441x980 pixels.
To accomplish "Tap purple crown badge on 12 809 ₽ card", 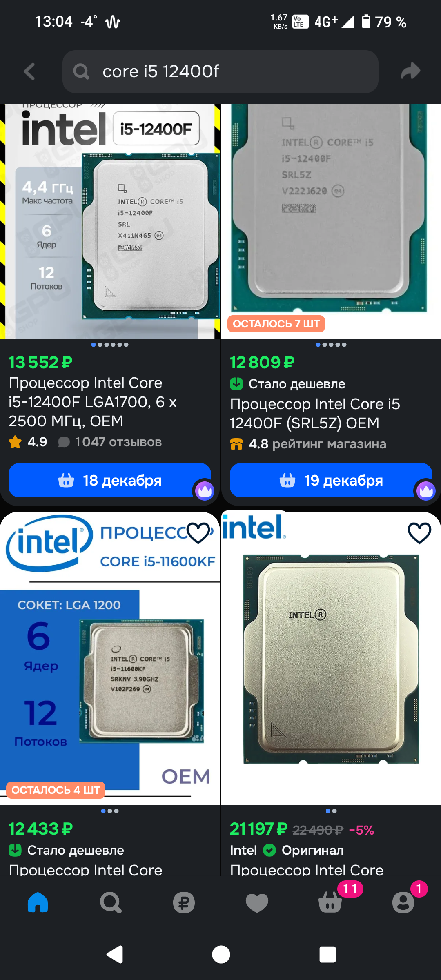I will [426, 491].
